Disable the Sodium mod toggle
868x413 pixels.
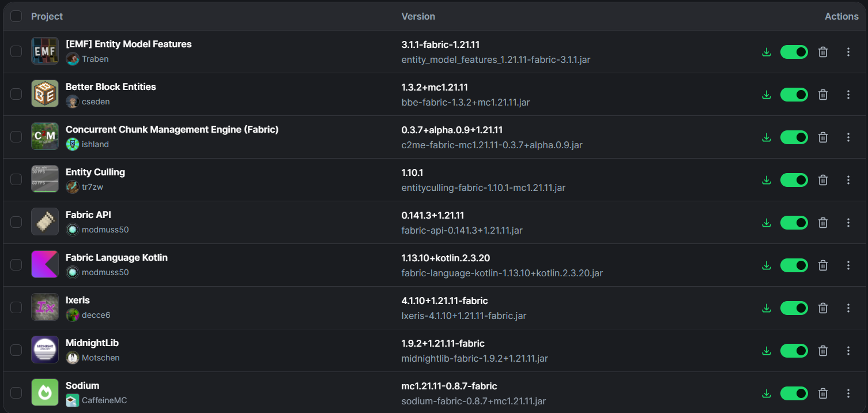[x=794, y=393]
